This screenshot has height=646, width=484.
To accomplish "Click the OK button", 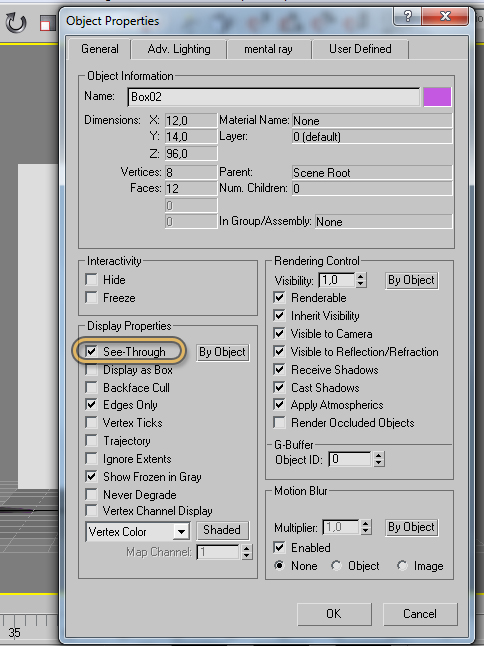I will point(334,614).
